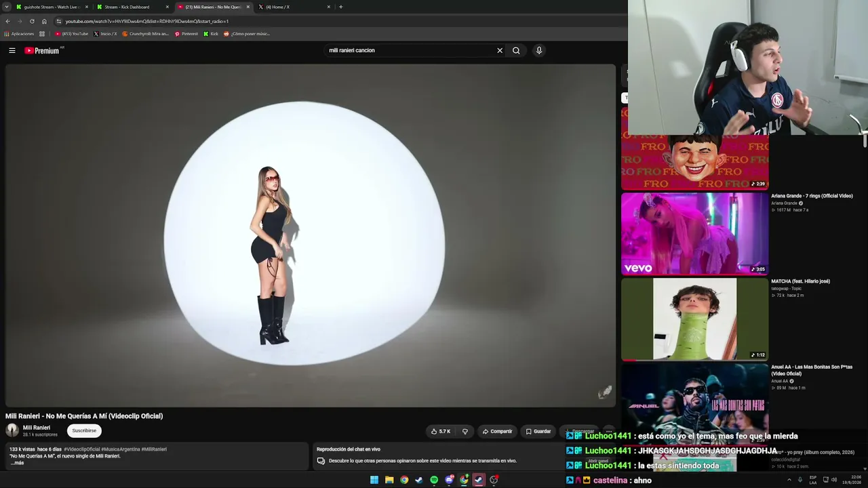Open Mili Ranieri channel avatar
The height and width of the screenshot is (488, 868).
coord(12,430)
